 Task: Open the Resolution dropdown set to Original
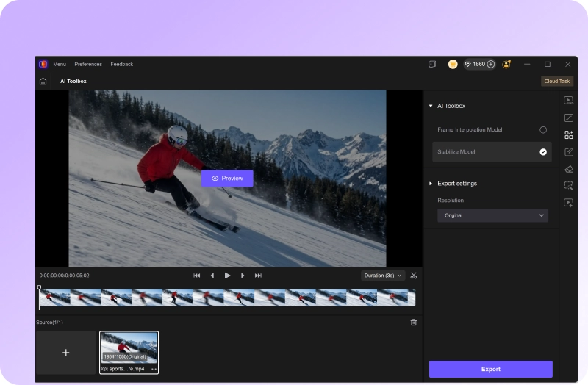tap(492, 215)
